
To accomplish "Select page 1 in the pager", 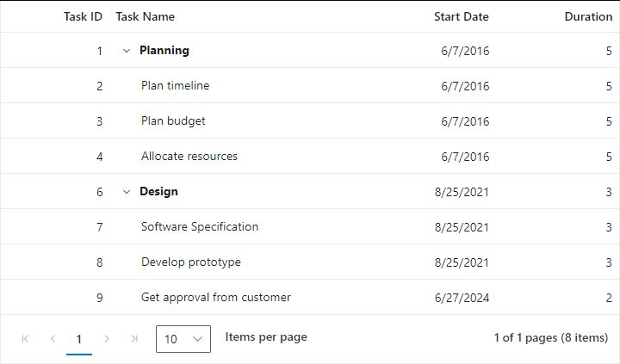I will pyautogui.click(x=79, y=339).
